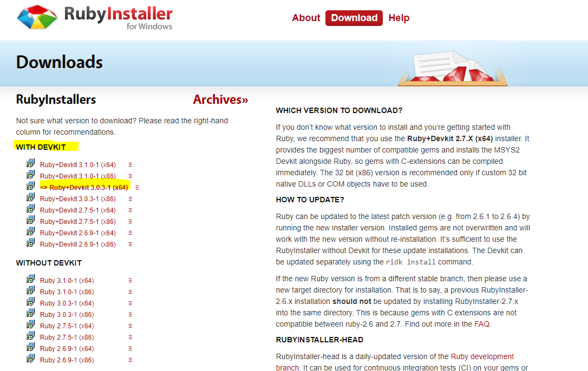Open details icon for Ruby+Devkit 3.1.0-1 (x64)
The height and width of the screenshot is (371, 588).
point(130,165)
